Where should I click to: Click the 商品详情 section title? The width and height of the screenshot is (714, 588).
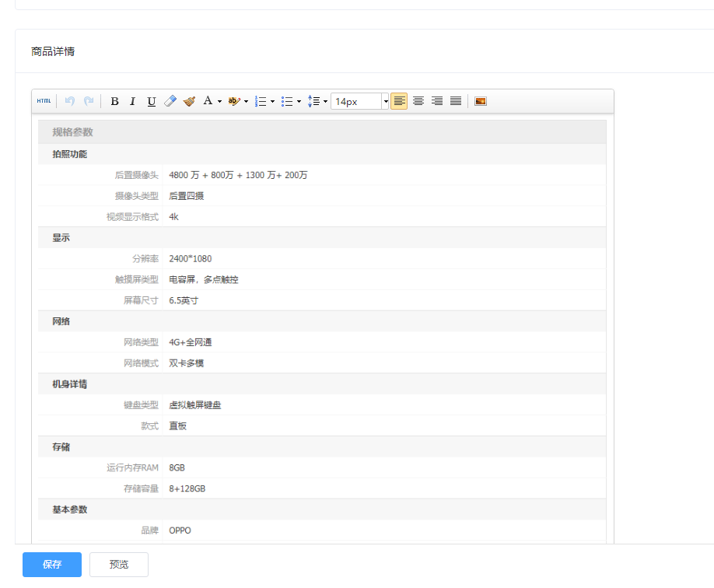click(x=53, y=51)
